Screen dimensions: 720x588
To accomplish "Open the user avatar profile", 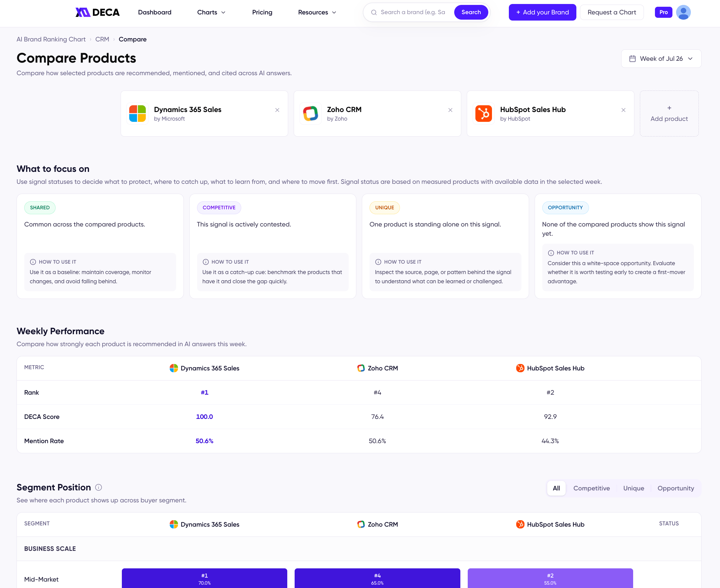I will 683,13.
